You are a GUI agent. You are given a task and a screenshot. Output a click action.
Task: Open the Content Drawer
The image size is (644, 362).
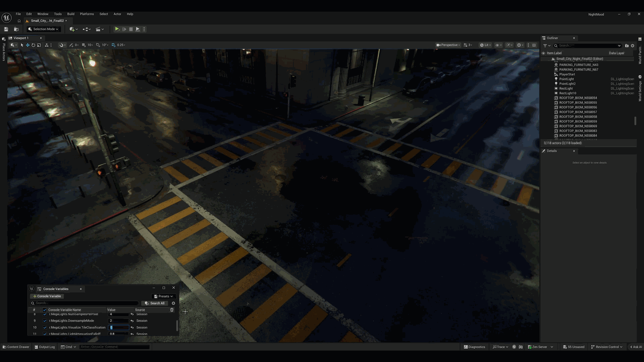coord(16,347)
